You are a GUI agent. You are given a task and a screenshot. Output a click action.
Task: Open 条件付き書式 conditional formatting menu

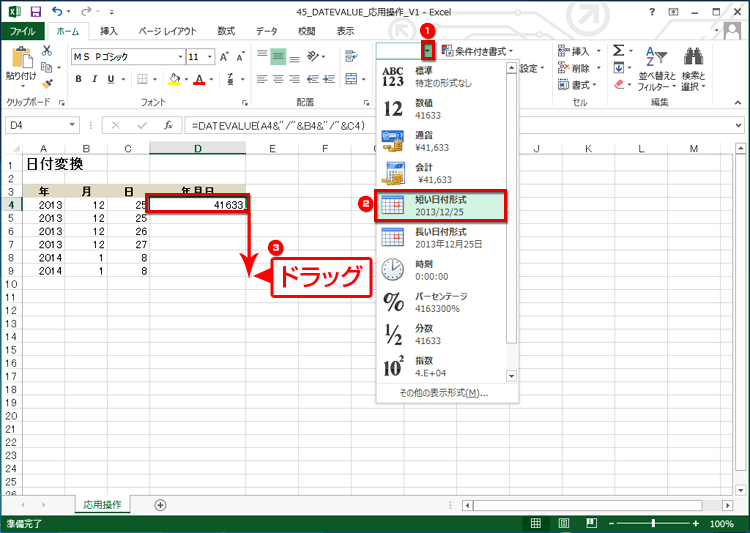pyautogui.click(x=477, y=51)
